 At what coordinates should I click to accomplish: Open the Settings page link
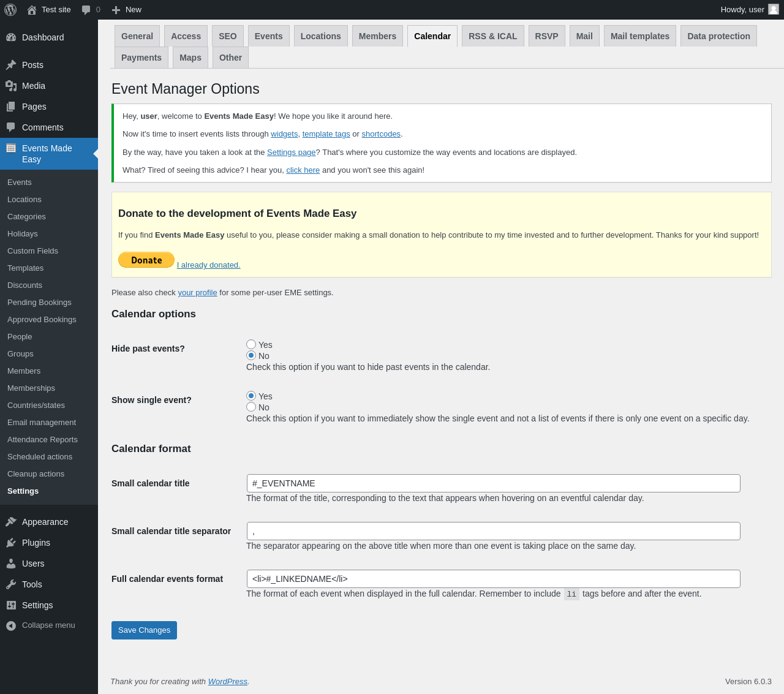(x=292, y=153)
